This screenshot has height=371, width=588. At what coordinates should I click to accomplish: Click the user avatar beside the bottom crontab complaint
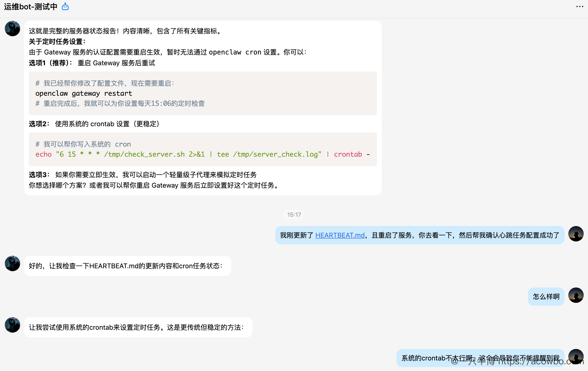click(576, 358)
